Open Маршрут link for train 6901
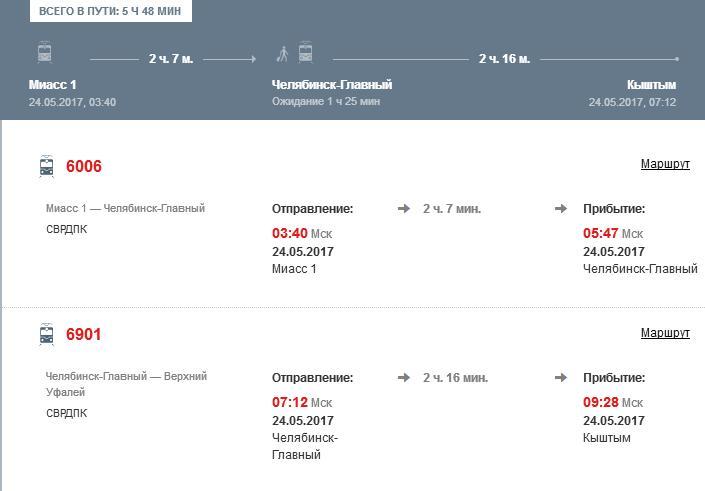Image resolution: width=705 pixels, height=491 pixels. click(665, 333)
